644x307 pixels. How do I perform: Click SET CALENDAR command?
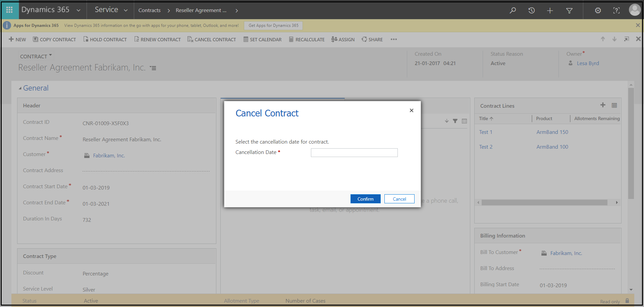tap(263, 39)
